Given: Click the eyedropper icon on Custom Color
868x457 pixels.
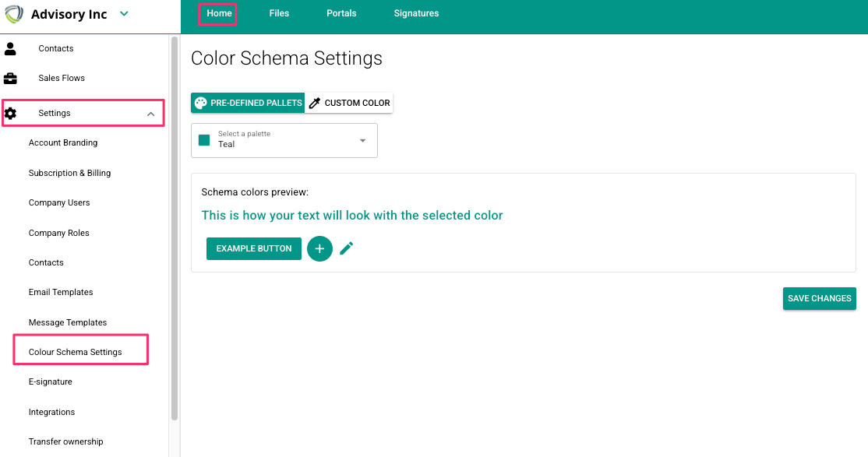Looking at the screenshot, I should (x=315, y=103).
